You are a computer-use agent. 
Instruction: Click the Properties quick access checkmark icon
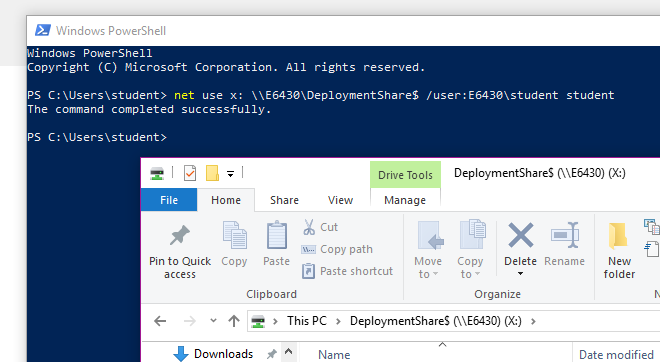point(190,173)
